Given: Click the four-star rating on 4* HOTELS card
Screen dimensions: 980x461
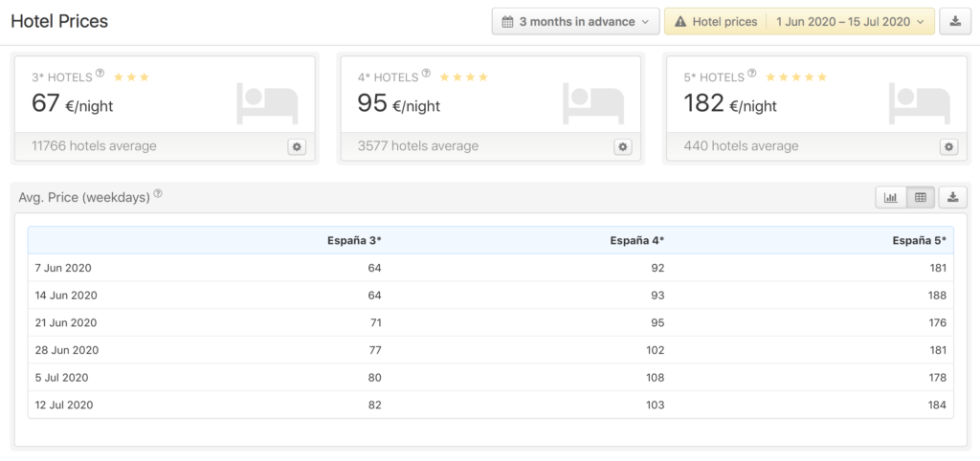Looking at the screenshot, I should click(x=464, y=77).
